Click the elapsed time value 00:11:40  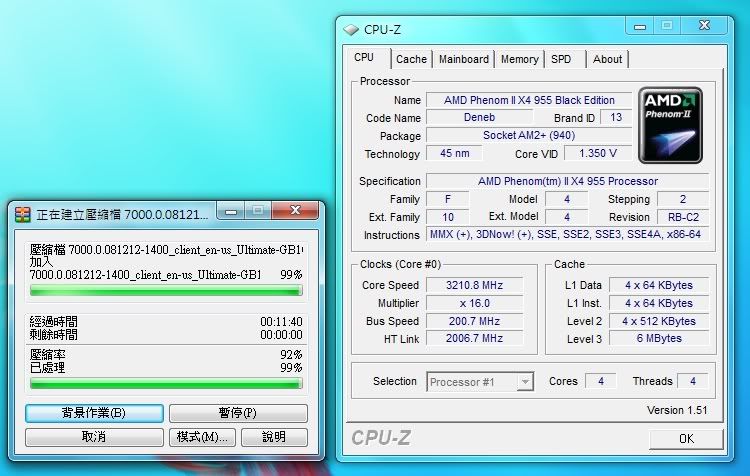pyautogui.click(x=281, y=321)
